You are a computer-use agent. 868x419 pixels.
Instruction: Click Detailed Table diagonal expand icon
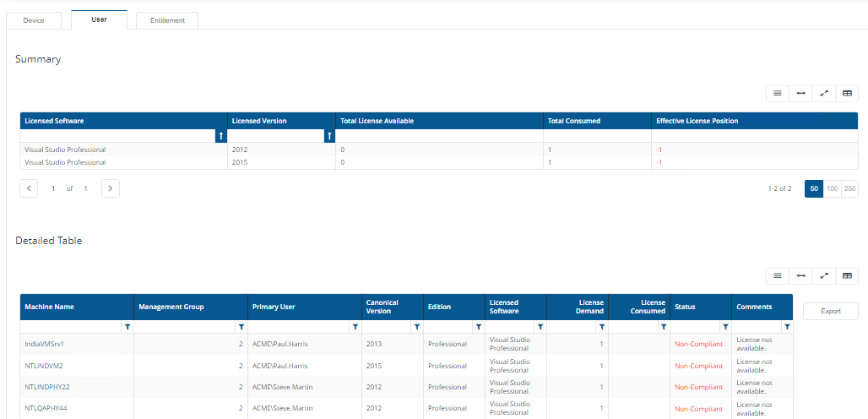(x=824, y=275)
